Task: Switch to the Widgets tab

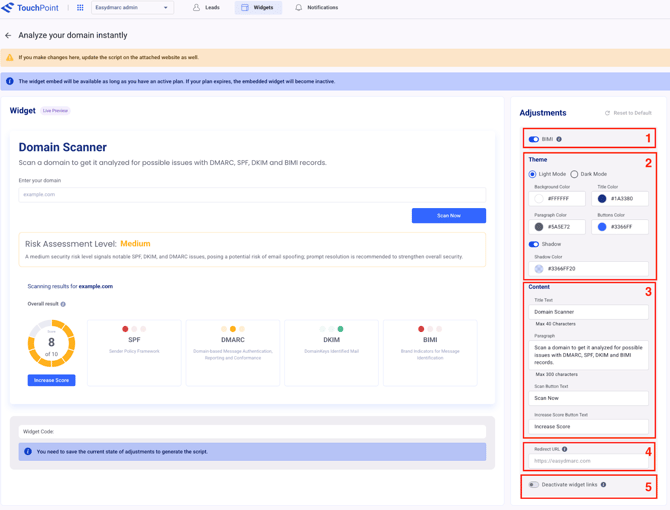Action: coord(257,8)
